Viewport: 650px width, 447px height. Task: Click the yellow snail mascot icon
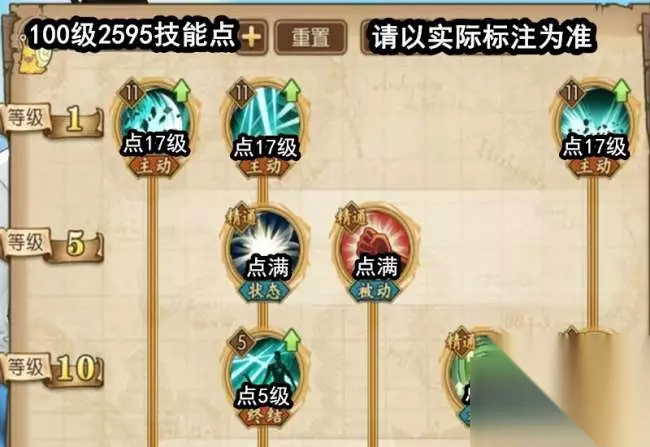tap(36, 57)
